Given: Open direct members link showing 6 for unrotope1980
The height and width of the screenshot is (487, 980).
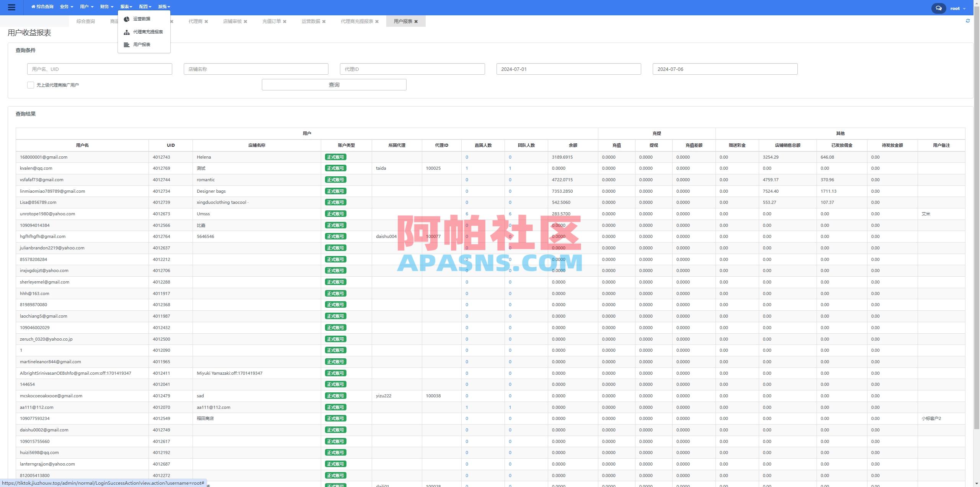Looking at the screenshot, I should (x=466, y=214).
